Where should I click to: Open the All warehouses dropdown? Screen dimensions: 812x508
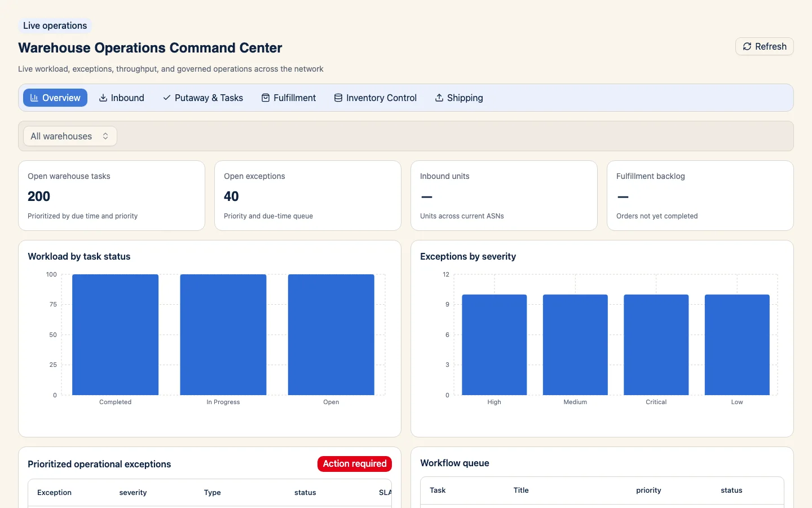pos(70,136)
